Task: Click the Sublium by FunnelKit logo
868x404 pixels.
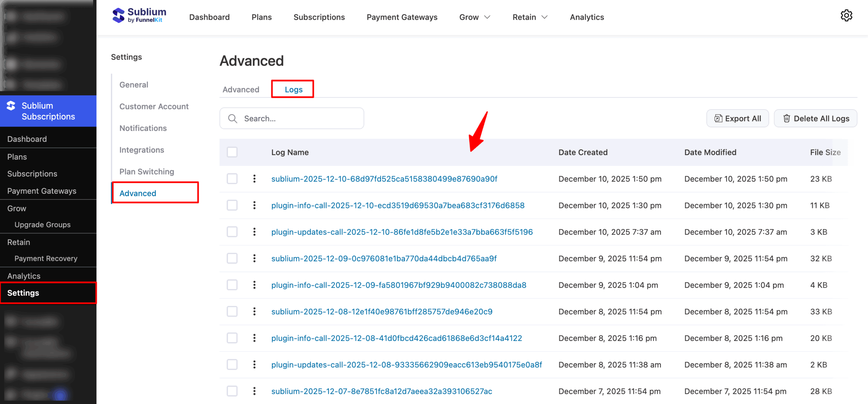Action: coord(139,16)
